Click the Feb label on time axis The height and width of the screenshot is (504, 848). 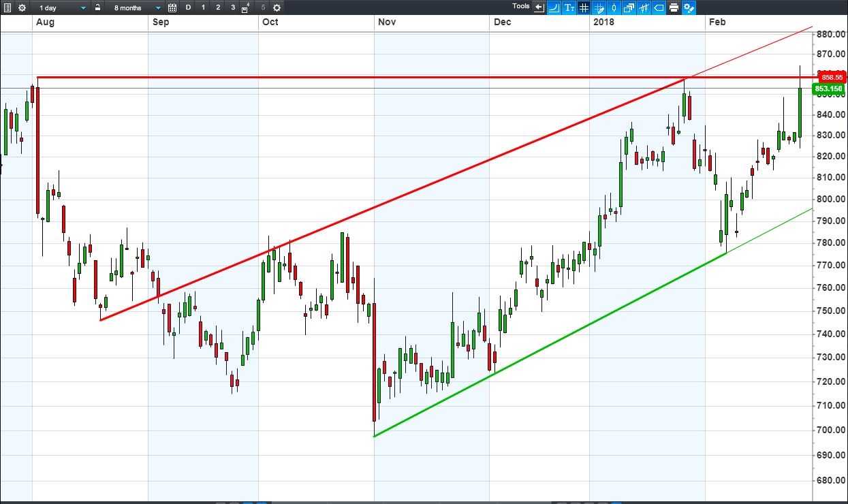pyautogui.click(x=717, y=22)
